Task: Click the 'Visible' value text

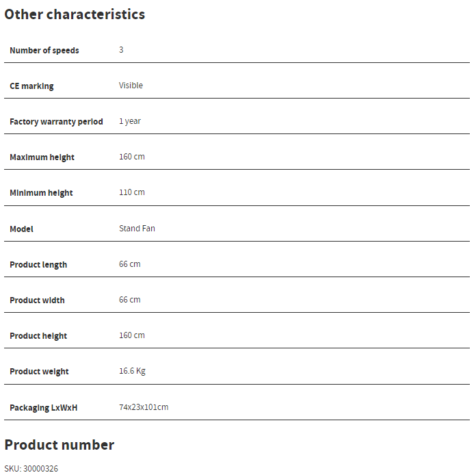Action: [x=131, y=86]
